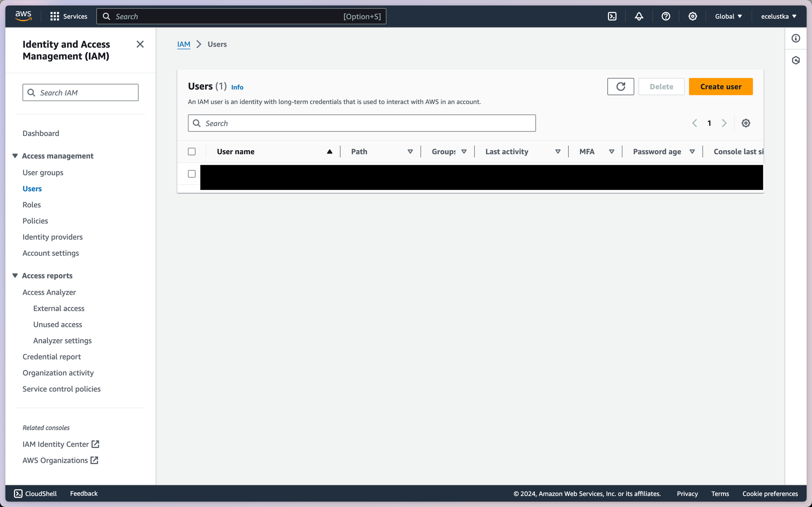This screenshot has height=507, width=812.
Task: Click the IAM breadcrumb link
Action: [184, 44]
